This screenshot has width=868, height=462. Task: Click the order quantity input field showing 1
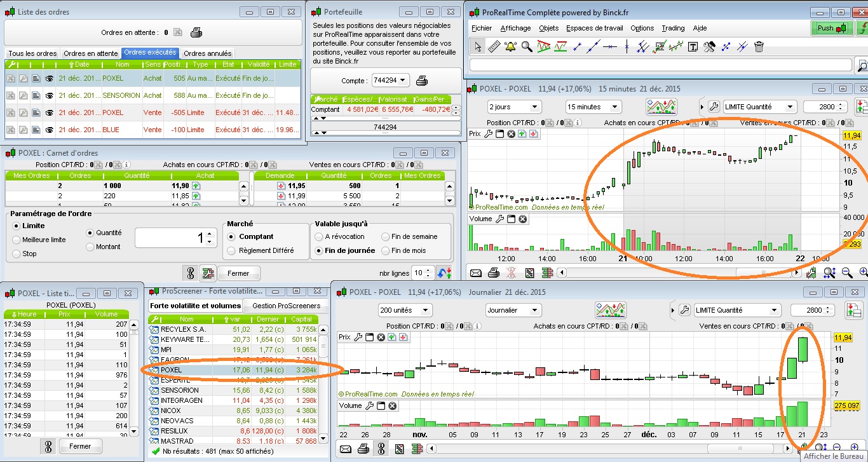[x=175, y=238]
